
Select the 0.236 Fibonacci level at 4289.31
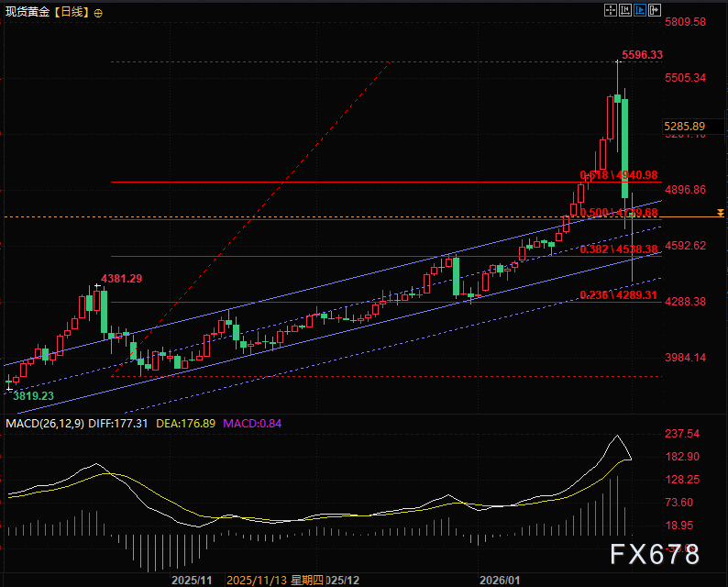coord(619,295)
